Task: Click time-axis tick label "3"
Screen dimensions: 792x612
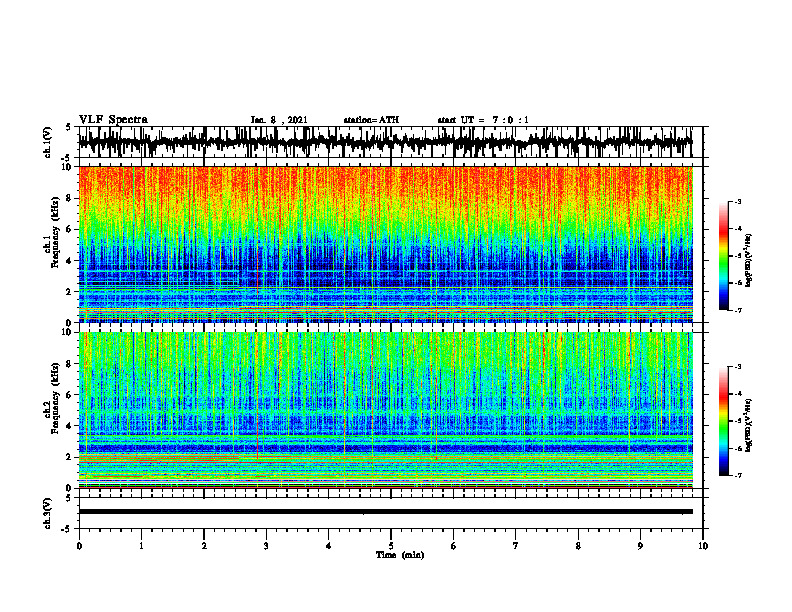Action: click(266, 546)
